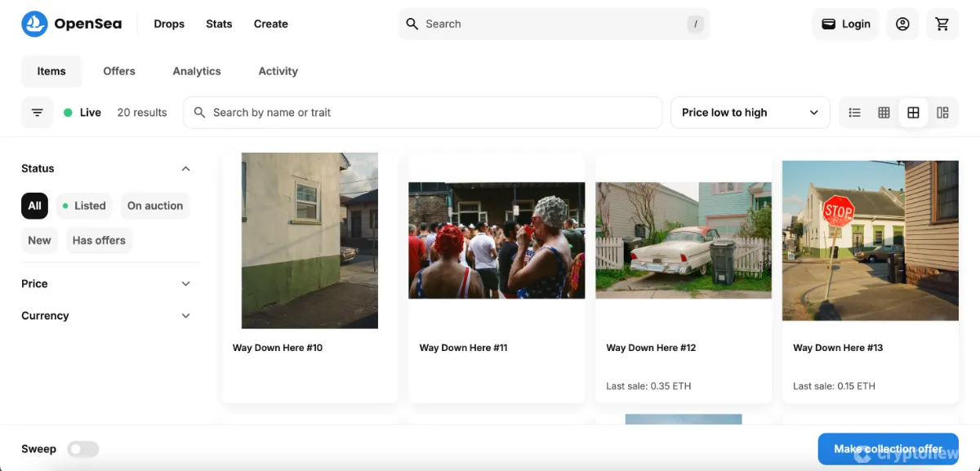Click Make collection offer
This screenshot has height=471, width=980.
[x=888, y=449]
